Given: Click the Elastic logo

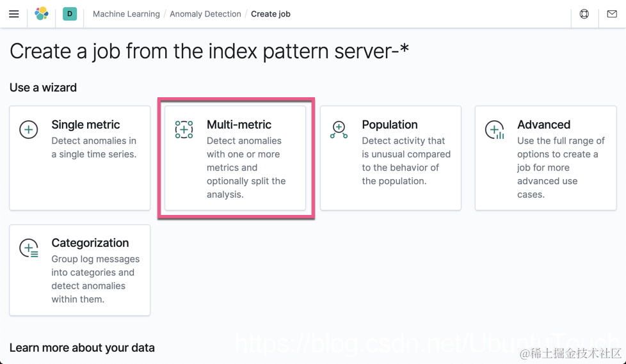Looking at the screenshot, I should click(x=42, y=13).
